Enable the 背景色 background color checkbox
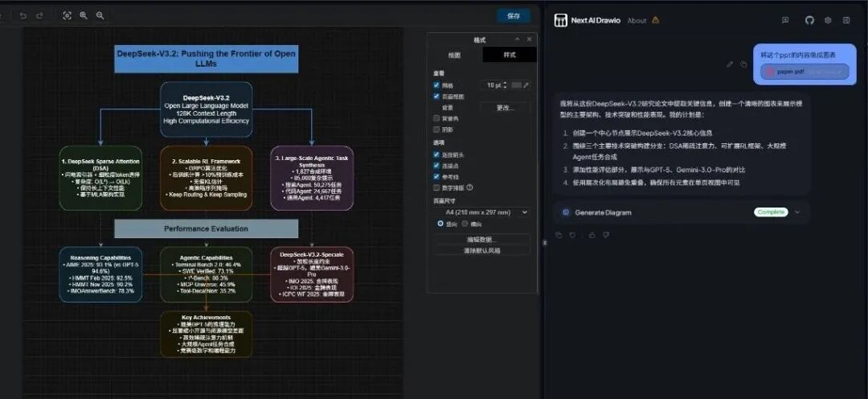 436,118
